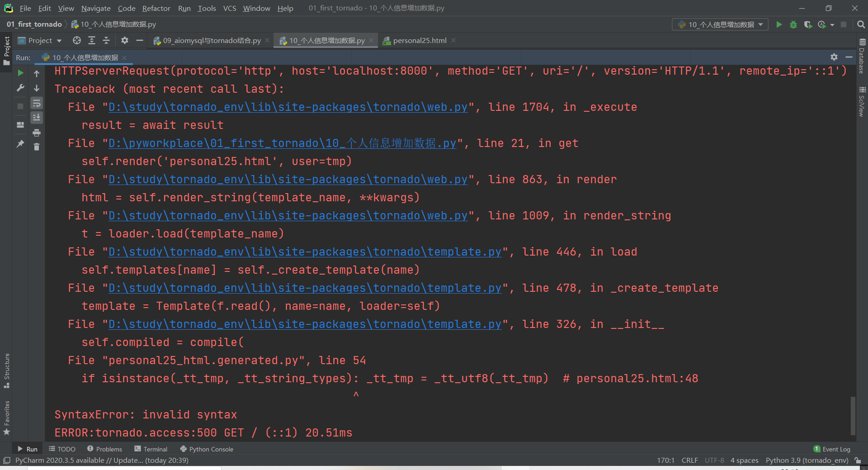
Task: Open template.py line 326 link
Action: [305, 324]
